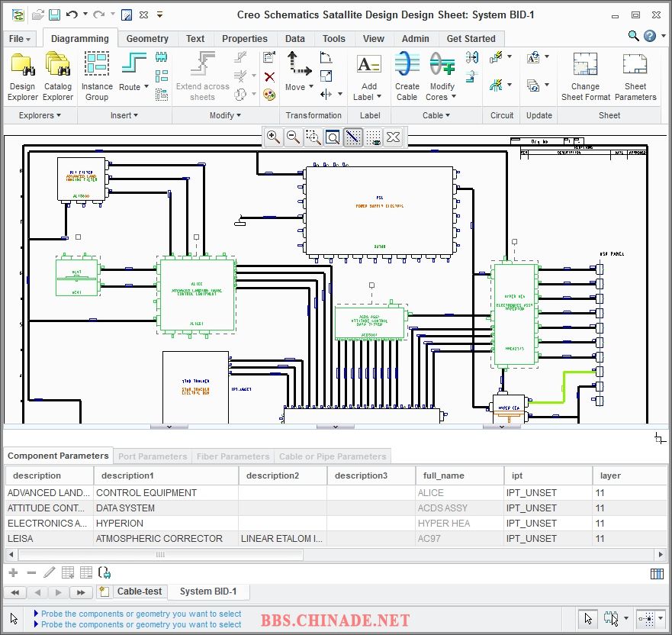The width and height of the screenshot is (672, 635).
Task: Toggle the arrow select mode in status bar
Action: click(588, 618)
